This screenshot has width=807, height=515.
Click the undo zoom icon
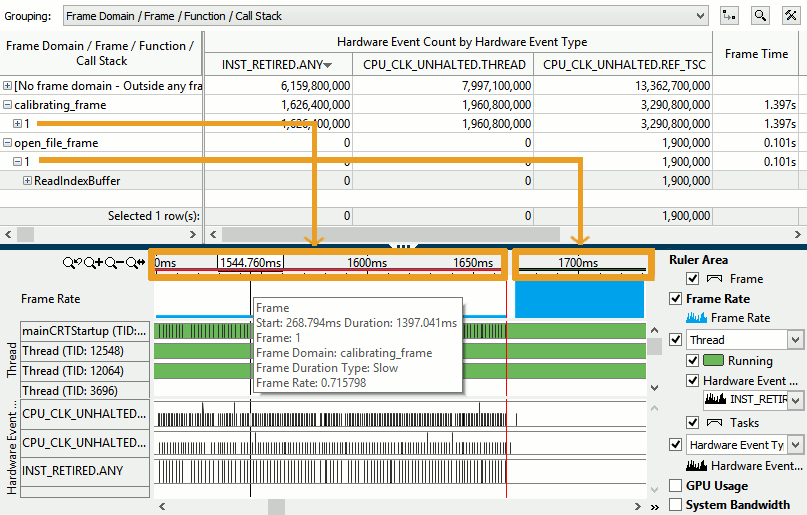click(72, 263)
